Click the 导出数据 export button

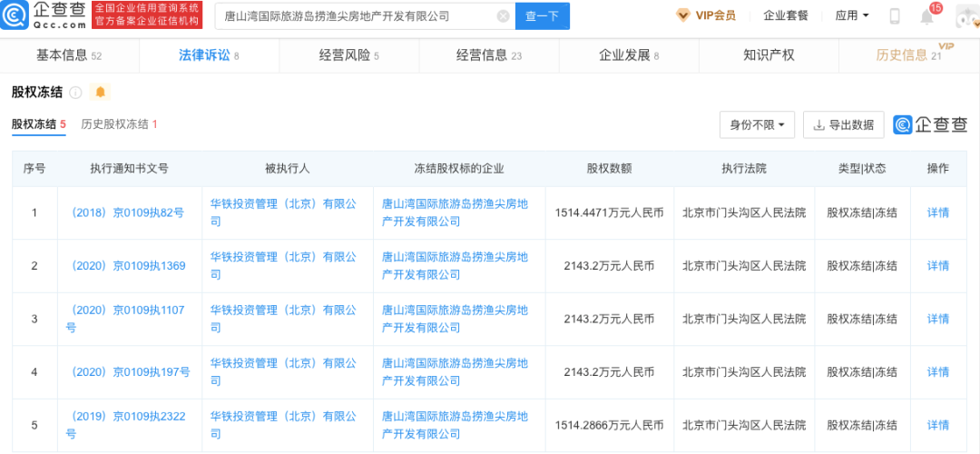point(843,124)
